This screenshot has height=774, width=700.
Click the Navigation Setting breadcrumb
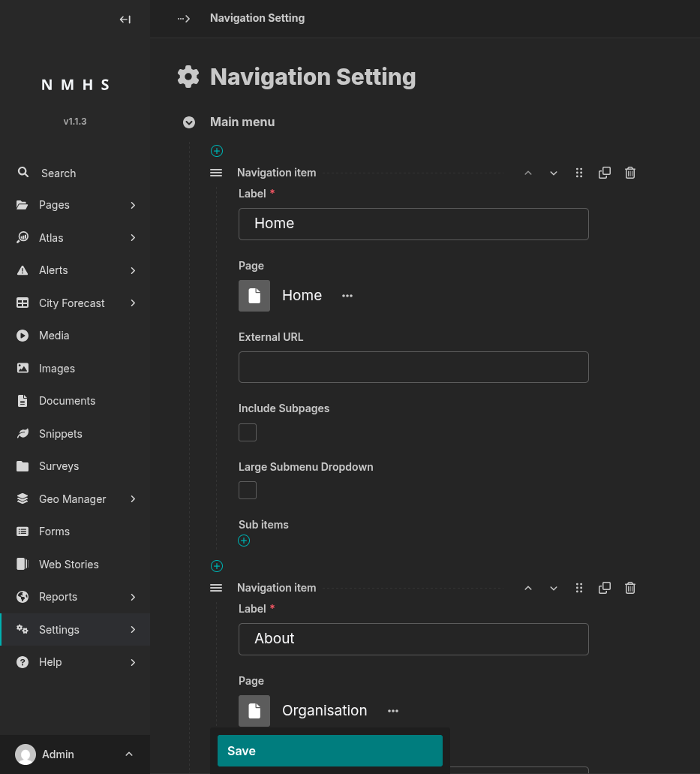click(257, 18)
